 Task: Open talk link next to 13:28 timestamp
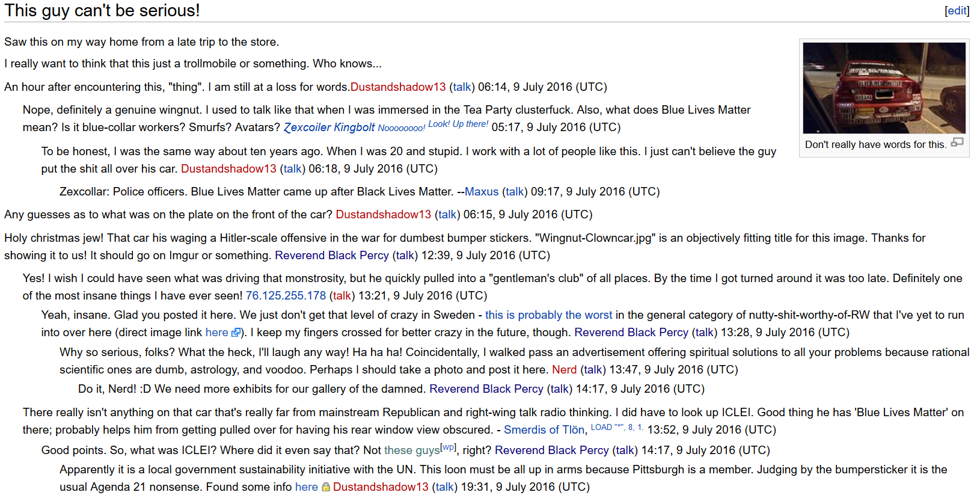(x=705, y=333)
